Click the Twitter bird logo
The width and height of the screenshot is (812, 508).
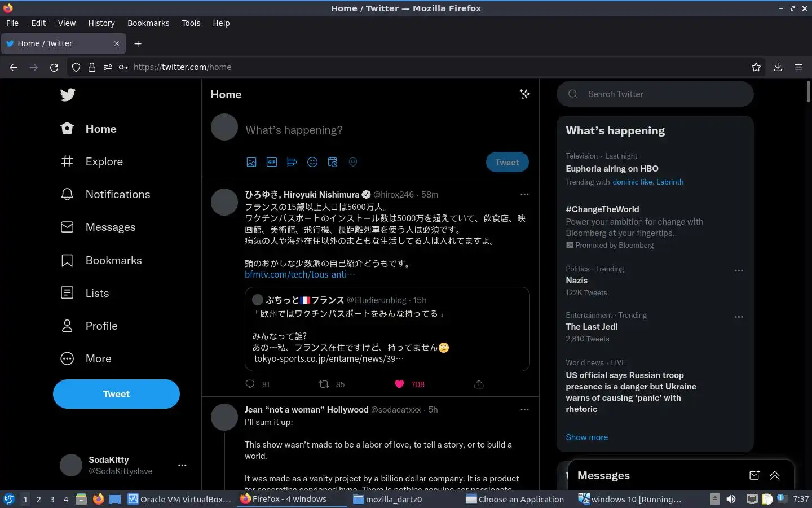[68, 94]
